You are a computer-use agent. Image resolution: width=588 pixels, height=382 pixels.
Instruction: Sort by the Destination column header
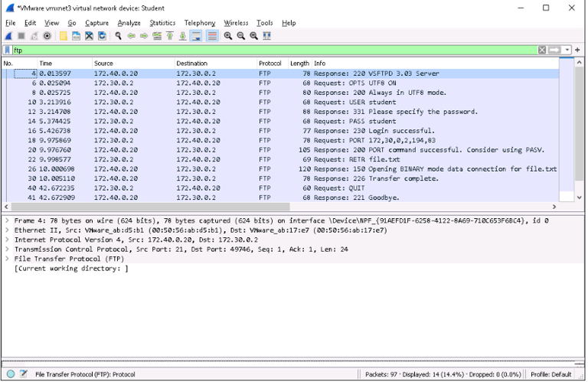pos(216,64)
